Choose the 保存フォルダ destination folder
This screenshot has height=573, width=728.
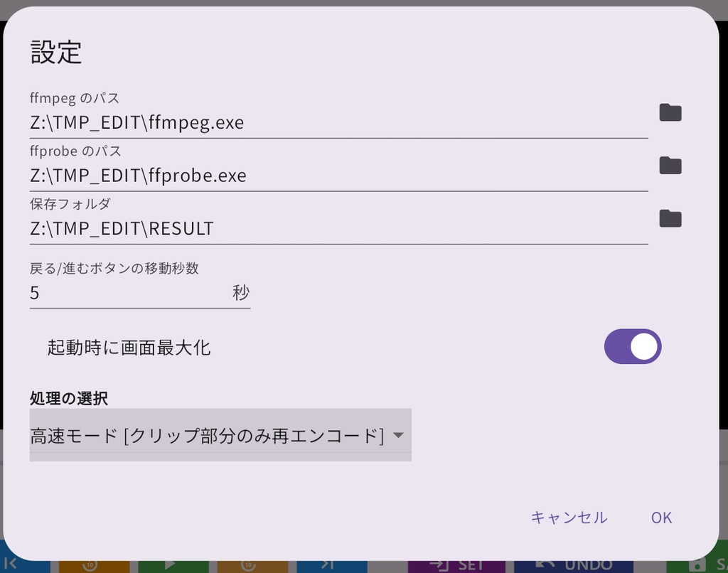669,218
